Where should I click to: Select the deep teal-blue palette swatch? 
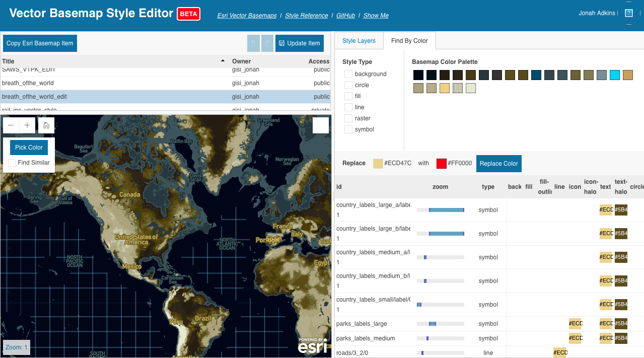[536, 75]
